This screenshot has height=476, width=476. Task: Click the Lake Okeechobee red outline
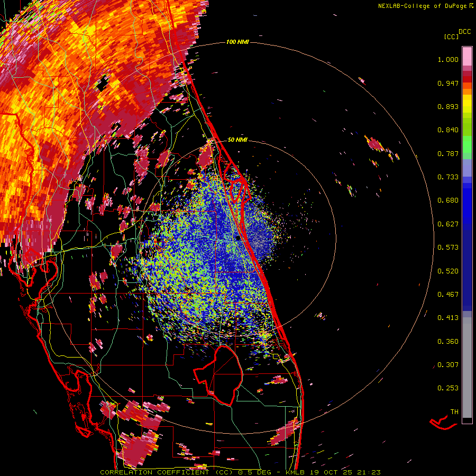[x=218, y=375]
